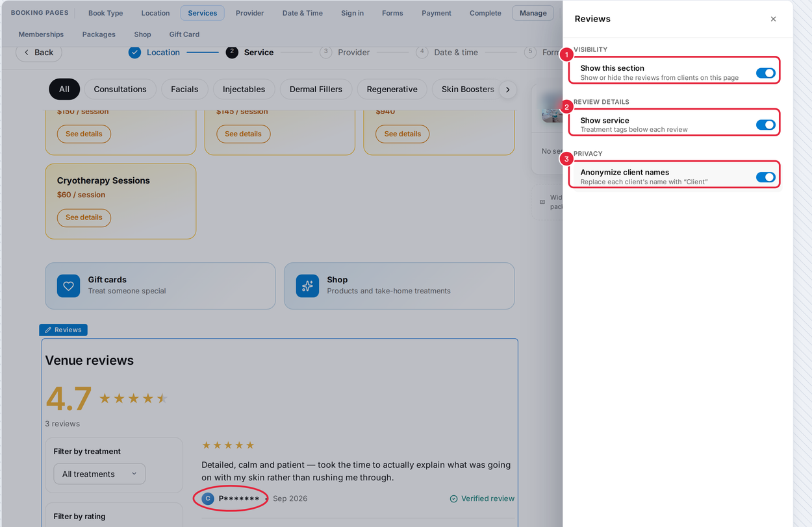This screenshot has width=812, height=527.
Task: Click the Back button
Action: [x=38, y=53]
